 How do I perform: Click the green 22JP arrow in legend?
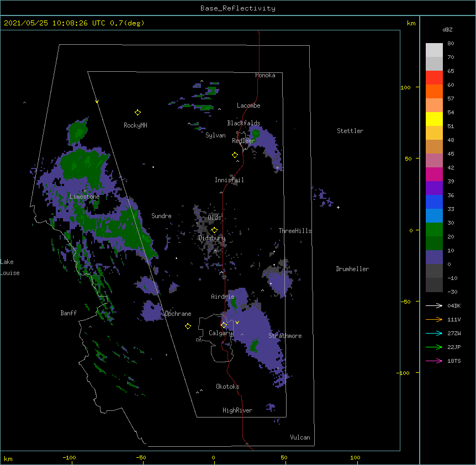point(434,347)
